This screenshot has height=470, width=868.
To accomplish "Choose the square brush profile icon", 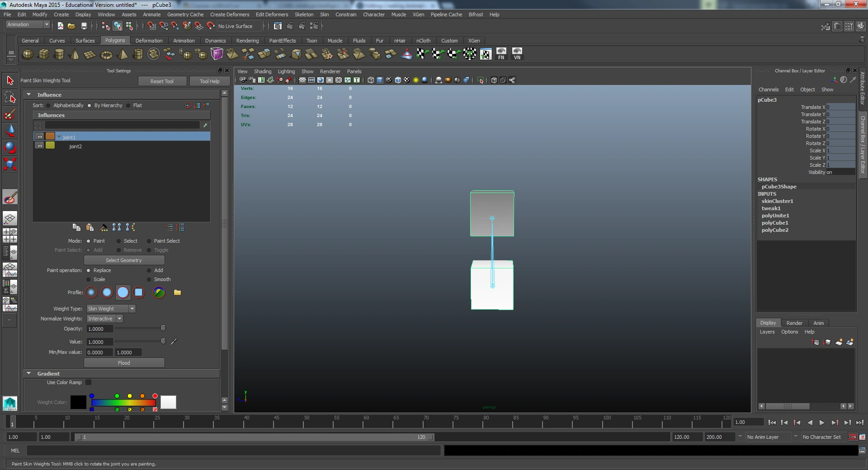I will pos(139,292).
